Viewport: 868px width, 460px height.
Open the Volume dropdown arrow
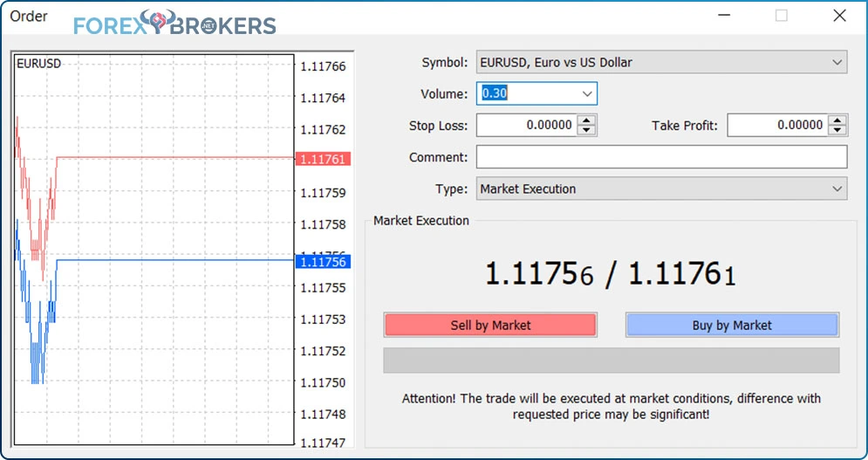[587, 94]
